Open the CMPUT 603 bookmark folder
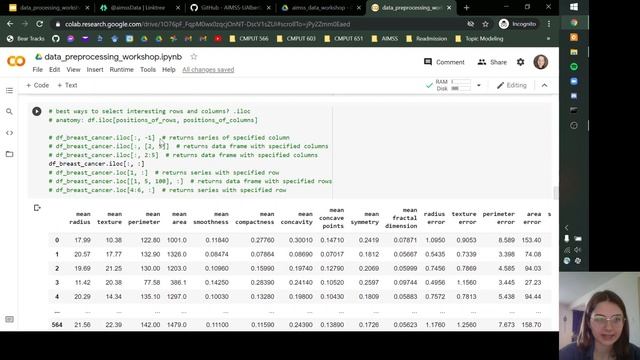The height and width of the screenshot is (360, 640). click(x=296, y=39)
